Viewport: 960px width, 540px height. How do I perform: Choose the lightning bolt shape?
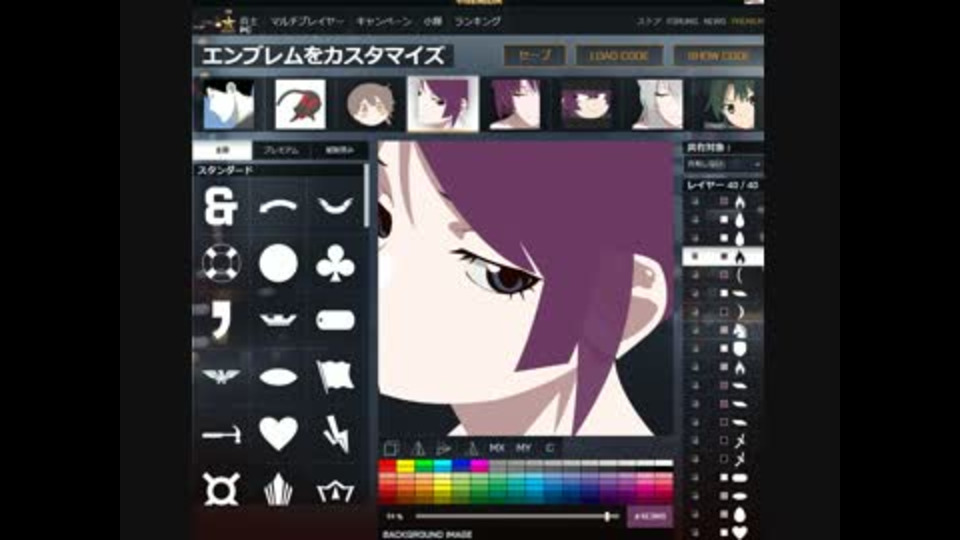(336, 433)
